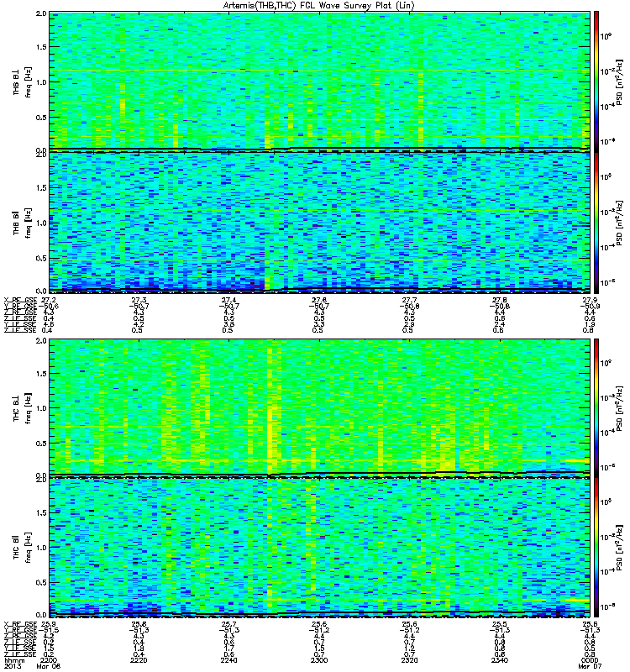Click the 2340 time tick label
Image resolution: width=630 pixels, height=672 pixels.
tap(499, 660)
